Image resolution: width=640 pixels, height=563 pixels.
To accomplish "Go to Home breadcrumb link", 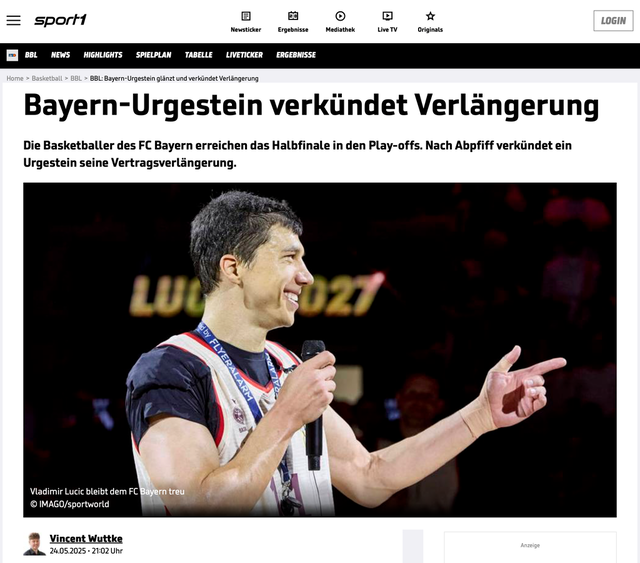I will pyautogui.click(x=15, y=78).
